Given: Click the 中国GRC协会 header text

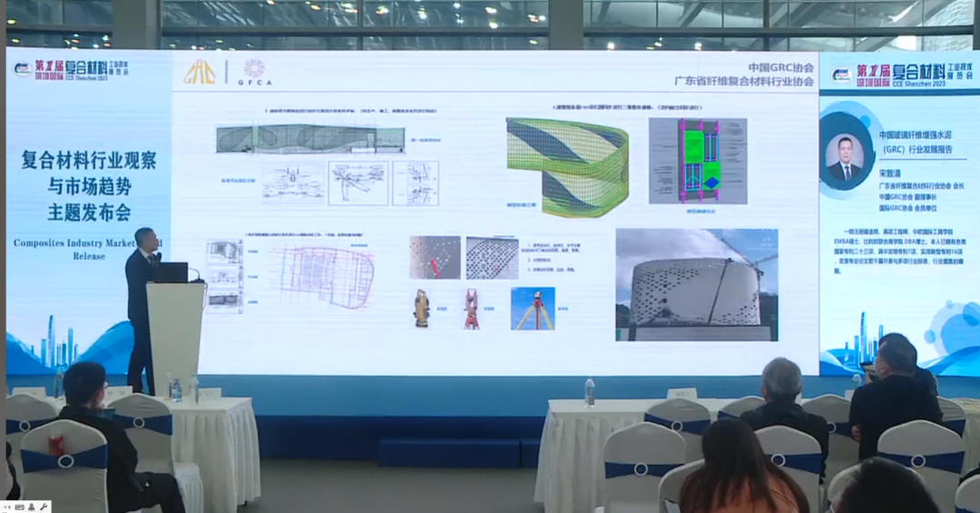Looking at the screenshot, I should 780,67.
